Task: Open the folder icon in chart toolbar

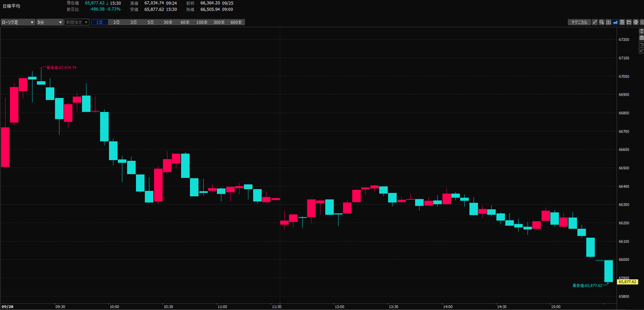Action: pyautogui.click(x=629, y=22)
